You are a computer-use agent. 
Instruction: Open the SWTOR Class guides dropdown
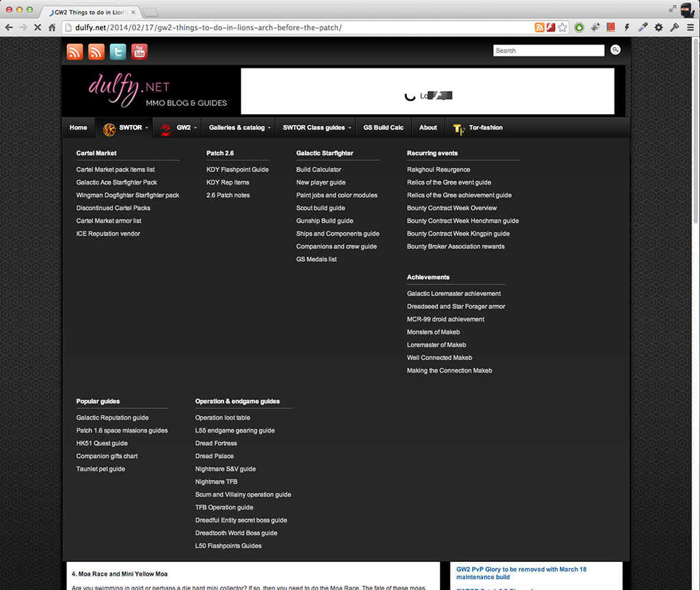click(x=316, y=128)
